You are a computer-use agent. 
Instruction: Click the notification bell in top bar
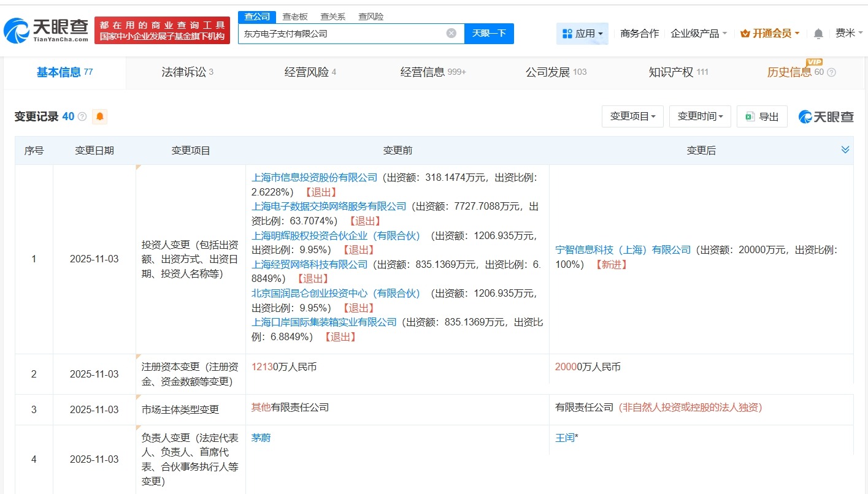point(818,34)
